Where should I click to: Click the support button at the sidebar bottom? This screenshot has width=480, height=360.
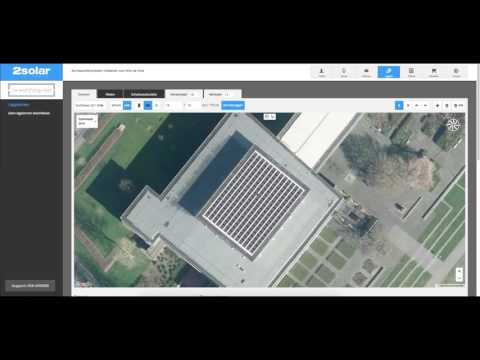click(30, 286)
